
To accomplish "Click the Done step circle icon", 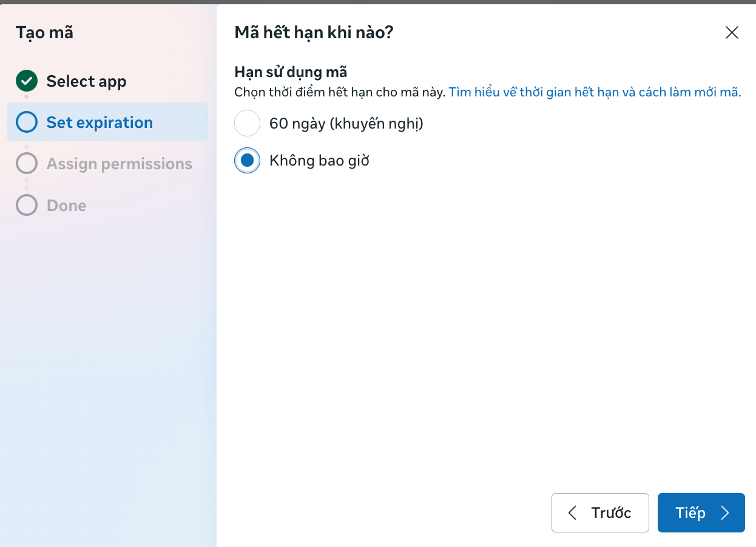I will 27,206.
